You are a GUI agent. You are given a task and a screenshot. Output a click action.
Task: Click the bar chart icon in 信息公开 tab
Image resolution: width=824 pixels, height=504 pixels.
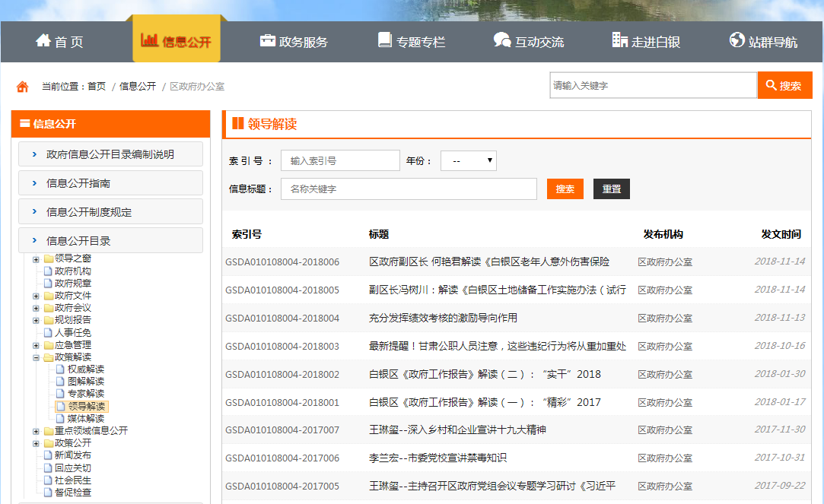(149, 40)
